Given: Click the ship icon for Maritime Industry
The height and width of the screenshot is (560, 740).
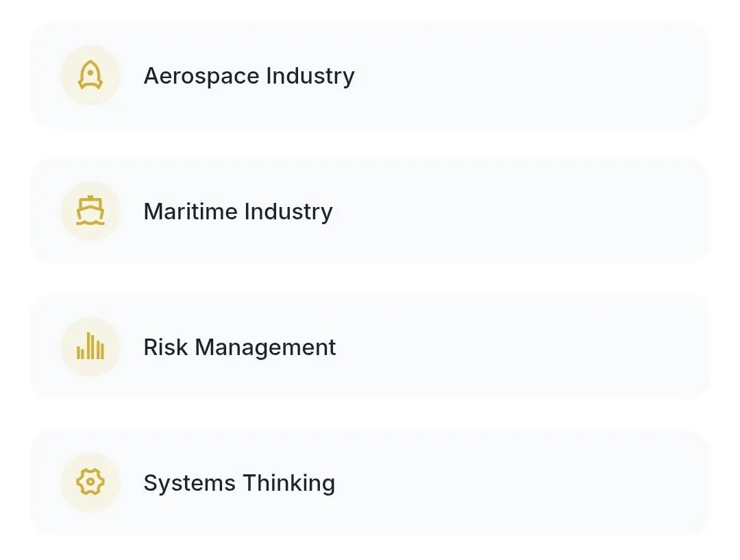Looking at the screenshot, I should pos(90,211).
